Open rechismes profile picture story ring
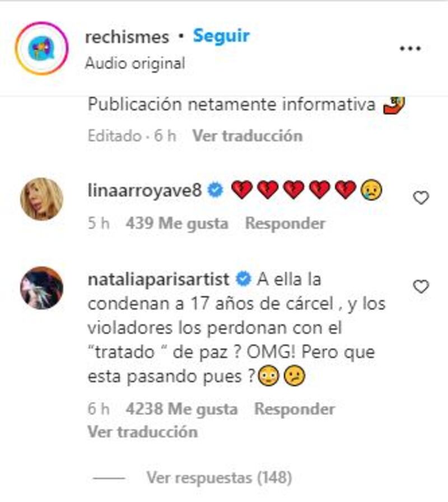Screen dimensions: 448x502 click(42, 48)
